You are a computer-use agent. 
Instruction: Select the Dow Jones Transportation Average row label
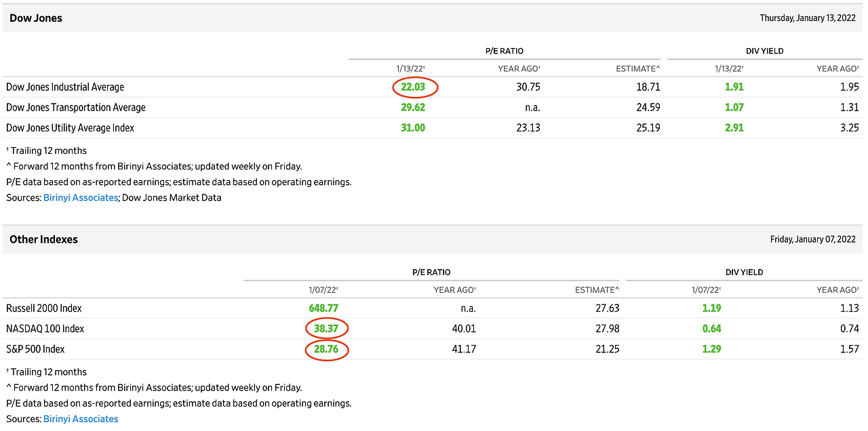(76, 107)
